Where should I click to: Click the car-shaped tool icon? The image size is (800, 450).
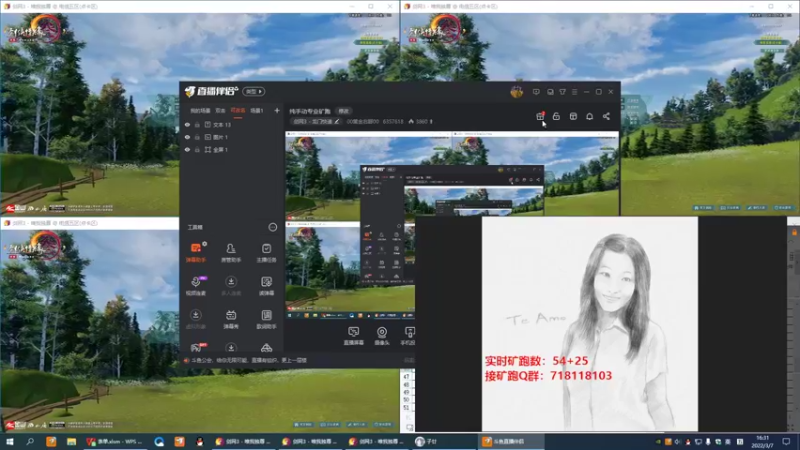click(266, 348)
